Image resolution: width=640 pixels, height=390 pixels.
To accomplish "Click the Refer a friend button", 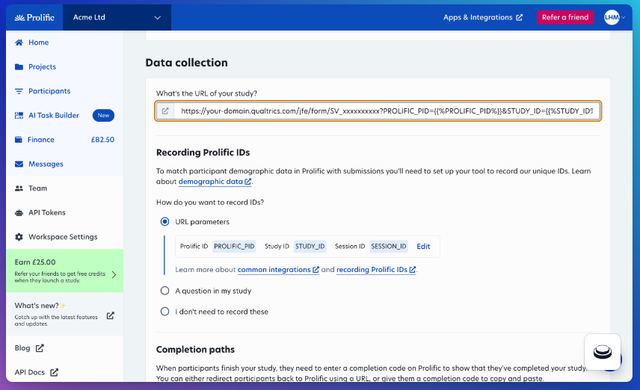I will click(x=565, y=17).
